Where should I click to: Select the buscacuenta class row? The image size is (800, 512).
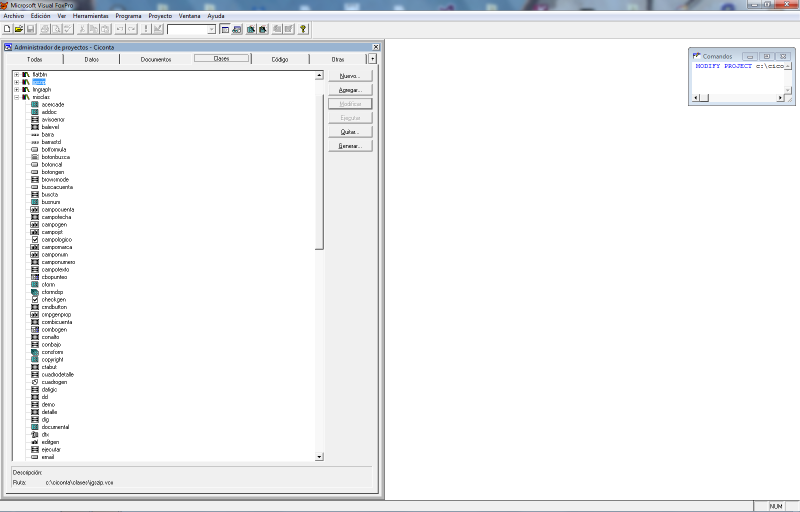coord(57,187)
